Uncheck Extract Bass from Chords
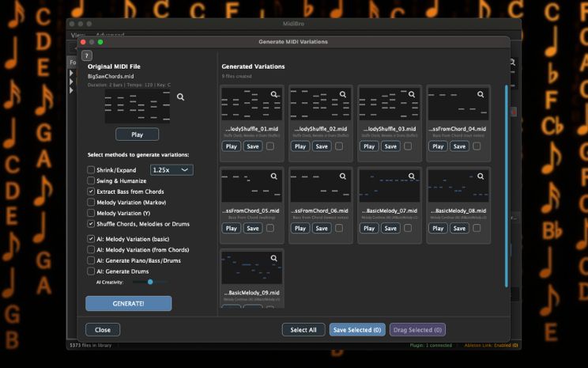Image resolution: width=588 pixels, height=368 pixels. coord(91,192)
